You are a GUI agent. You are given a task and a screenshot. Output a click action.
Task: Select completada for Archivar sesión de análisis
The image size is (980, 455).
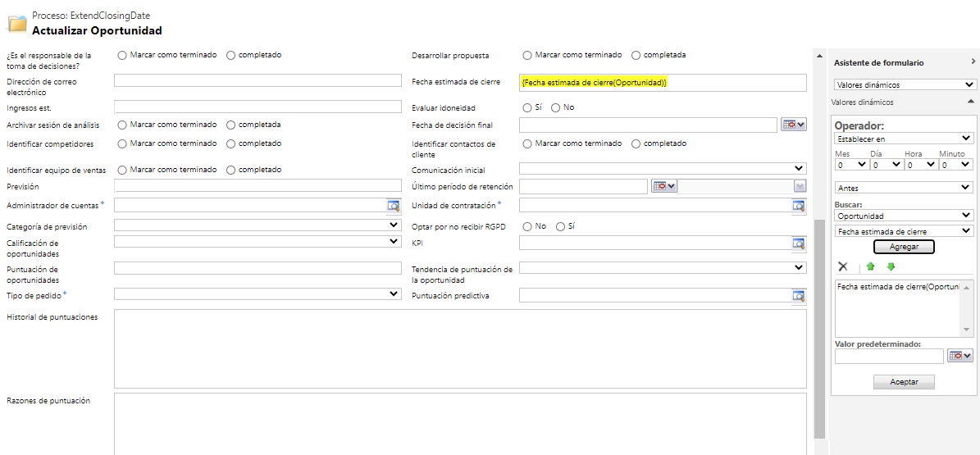(231, 125)
